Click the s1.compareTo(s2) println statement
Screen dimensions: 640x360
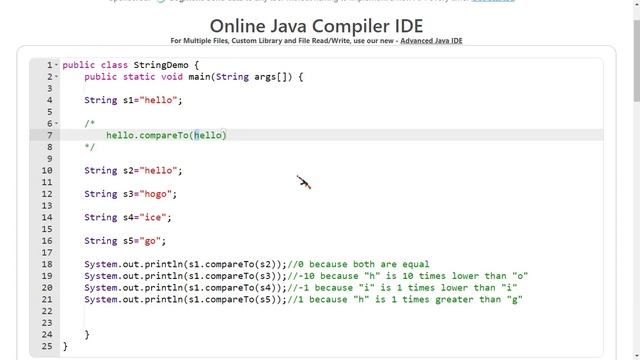[x=185, y=264]
